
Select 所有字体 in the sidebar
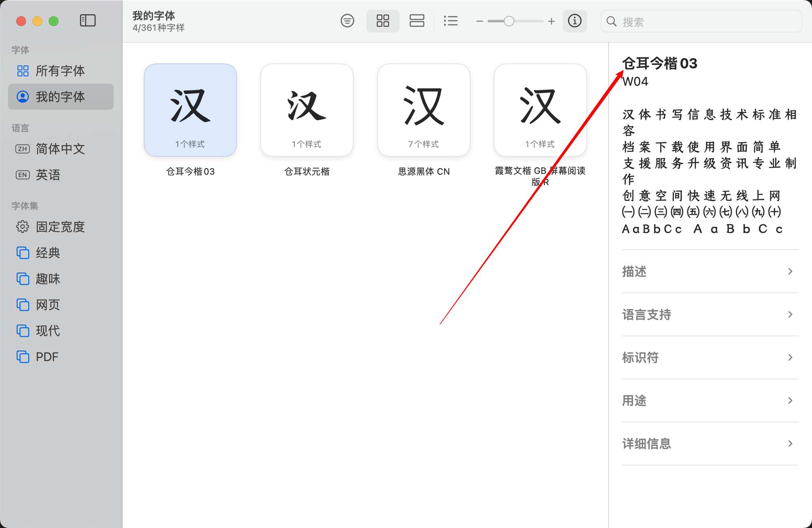coord(61,71)
